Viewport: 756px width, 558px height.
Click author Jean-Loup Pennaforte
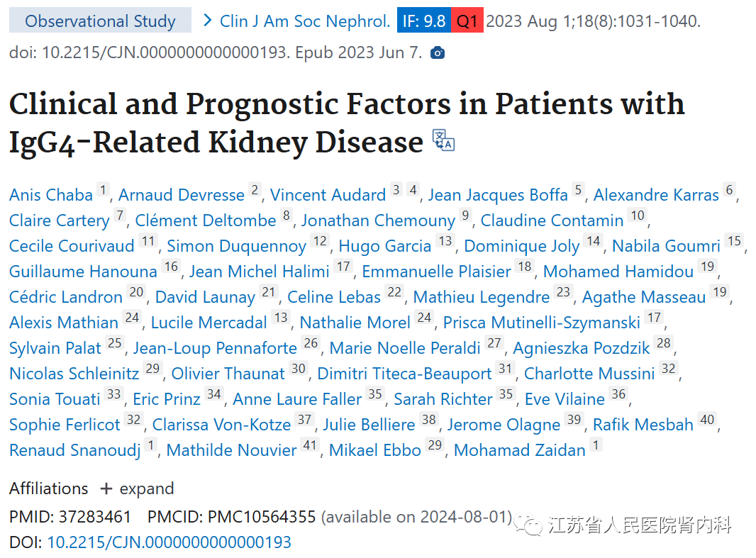[x=216, y=348]
